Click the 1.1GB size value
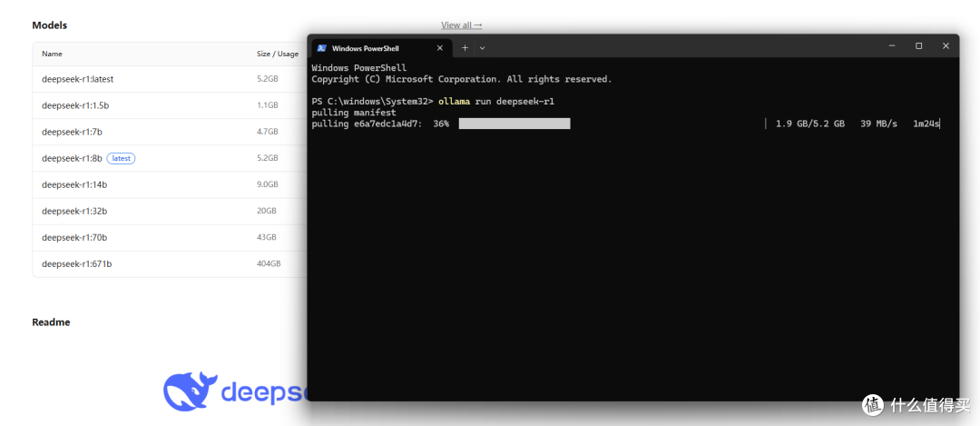 point(268,105)
